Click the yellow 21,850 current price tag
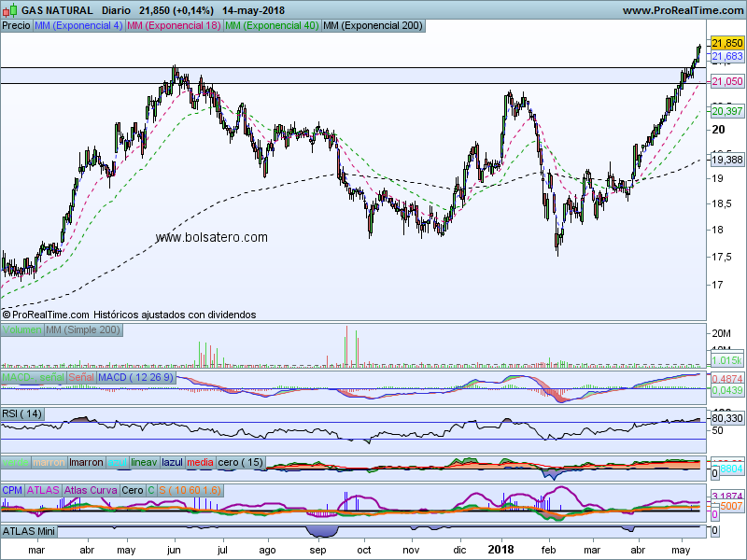 [x=726, y=43]
